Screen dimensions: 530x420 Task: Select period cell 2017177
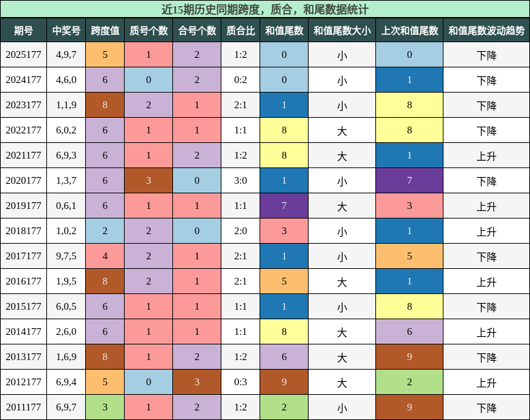pos(23,256)
